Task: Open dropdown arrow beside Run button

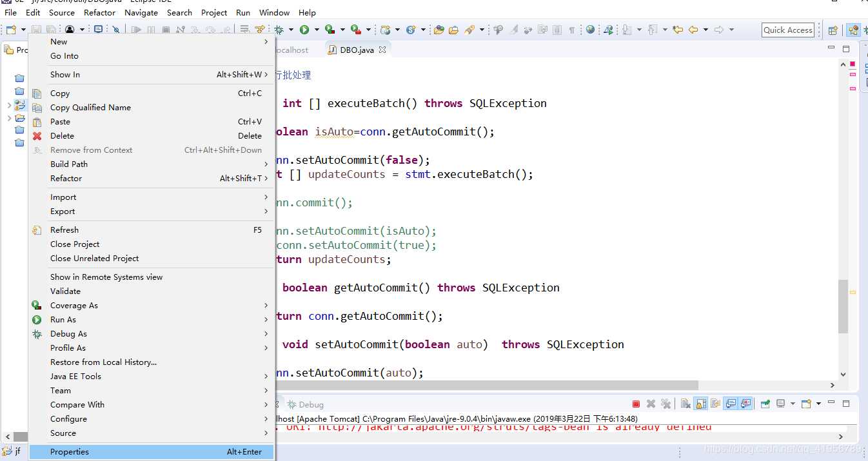Action: pyautogui.click(x=317, y=30)
